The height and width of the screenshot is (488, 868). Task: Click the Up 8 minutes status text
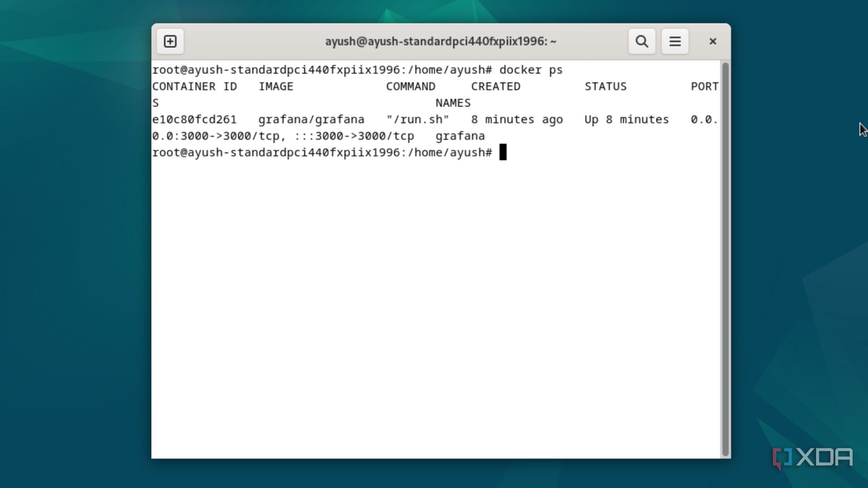point(626,119)
